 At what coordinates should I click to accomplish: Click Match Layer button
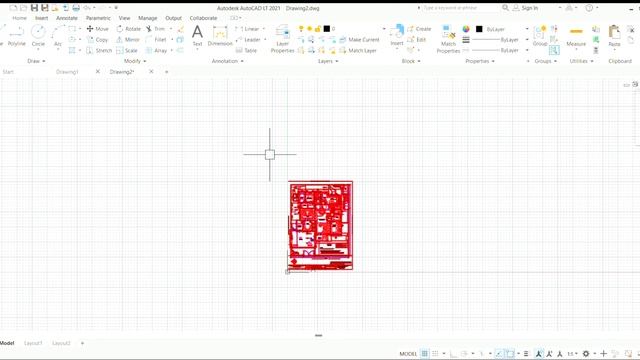358,50
